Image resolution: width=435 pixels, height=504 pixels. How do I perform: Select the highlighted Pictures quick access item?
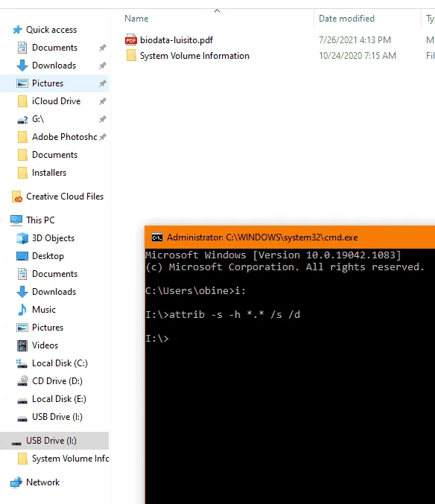(x=54, y=83)
